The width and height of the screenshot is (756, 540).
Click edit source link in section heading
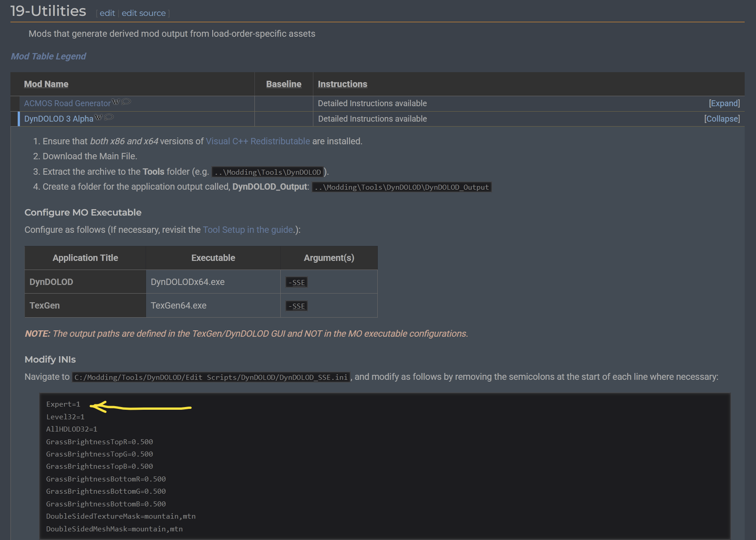(x=143, y=13)
